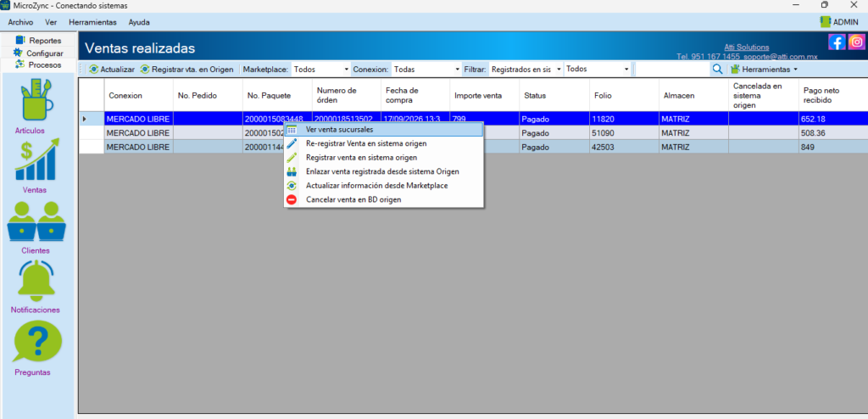The height and width of the screenshot is (419, 868).
Task: Open the Instagram page icon
Action: [856, 42]
